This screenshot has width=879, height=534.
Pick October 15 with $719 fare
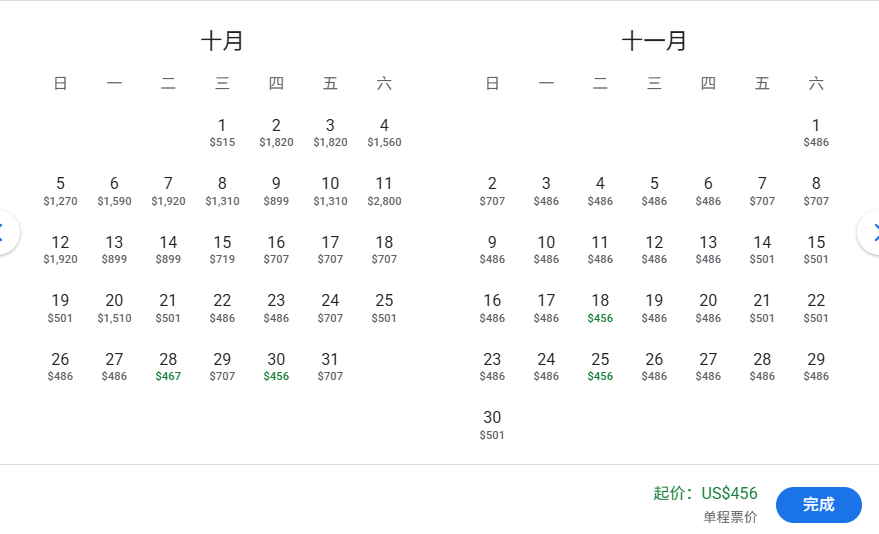pos(222,250)
